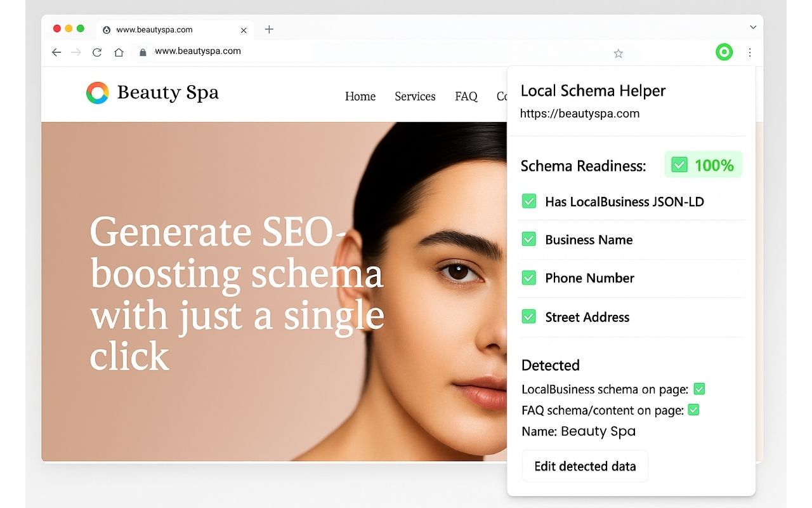Click the home icon in the toolbar
812x508 pixels.
pyautogui.click(x=119, y=53)
